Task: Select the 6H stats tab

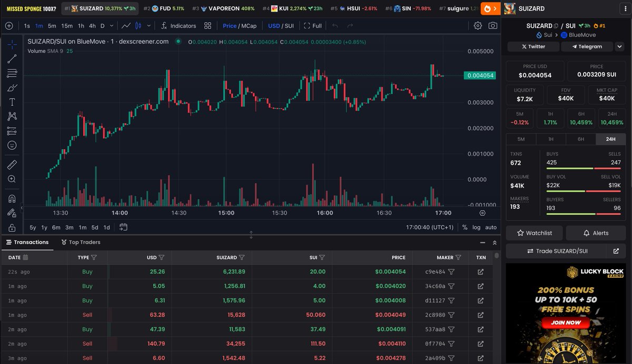Action: pos(581,139)
